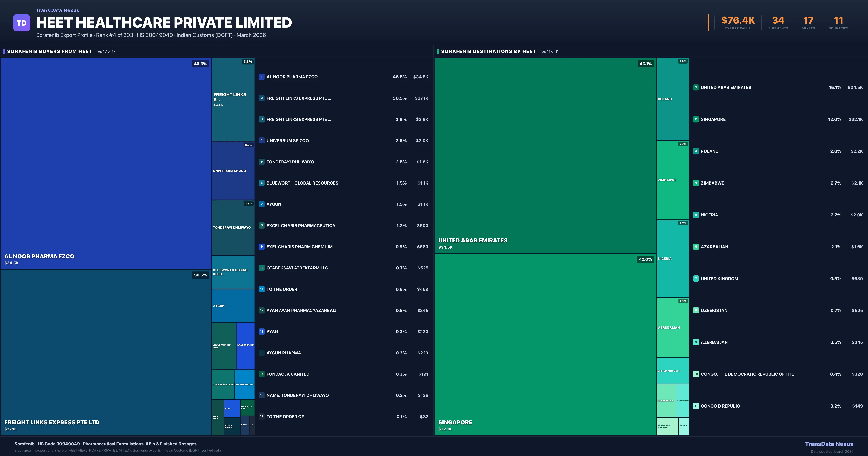The width and height of the screenshot is (868, 456).
Task: Select the Al Noor Pharma FZCO treemap block
Action: (x=106, y=163)
